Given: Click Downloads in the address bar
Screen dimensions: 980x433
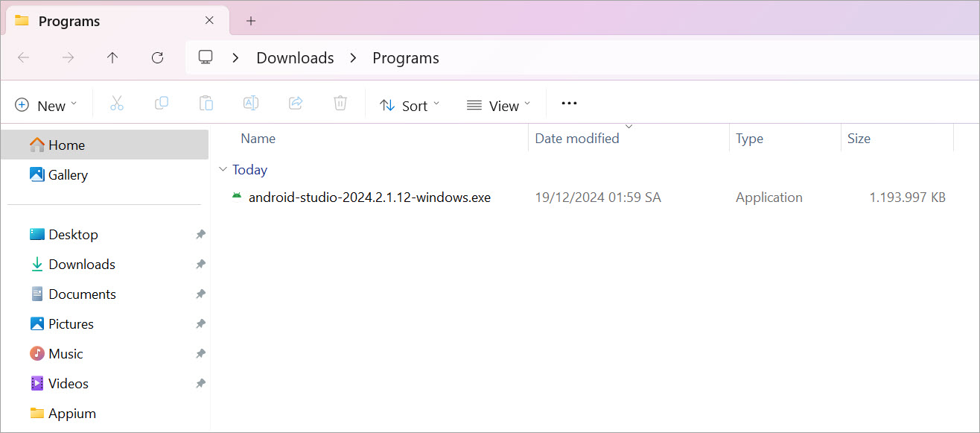Looking at the screenshot, I should point(295,58).
